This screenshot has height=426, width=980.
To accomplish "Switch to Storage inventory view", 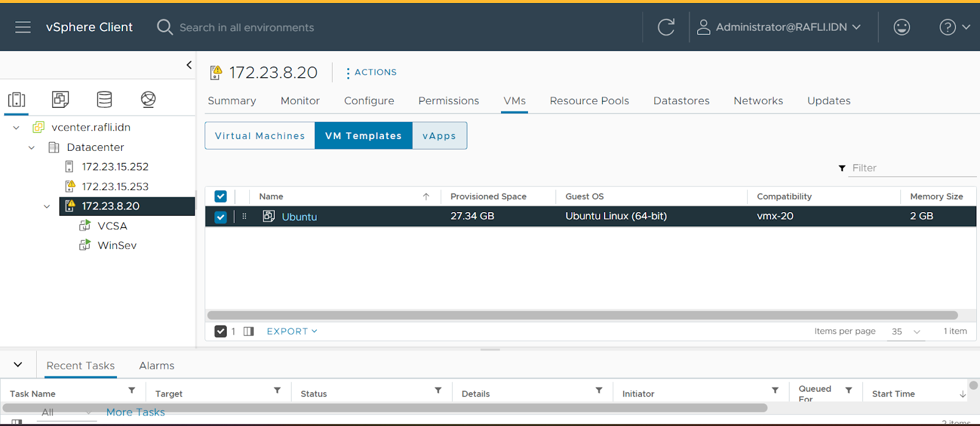I will 104,99.
